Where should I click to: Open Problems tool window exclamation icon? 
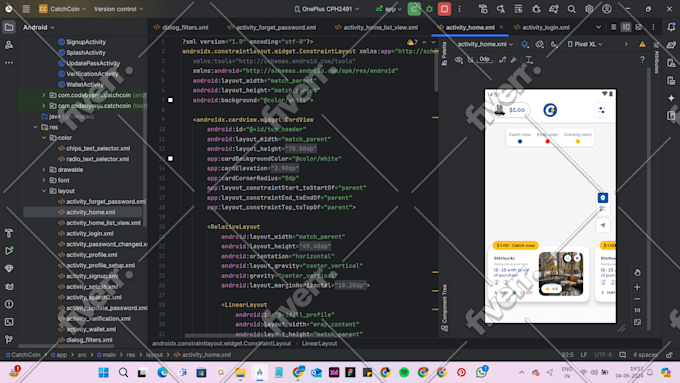coord(9,304)
